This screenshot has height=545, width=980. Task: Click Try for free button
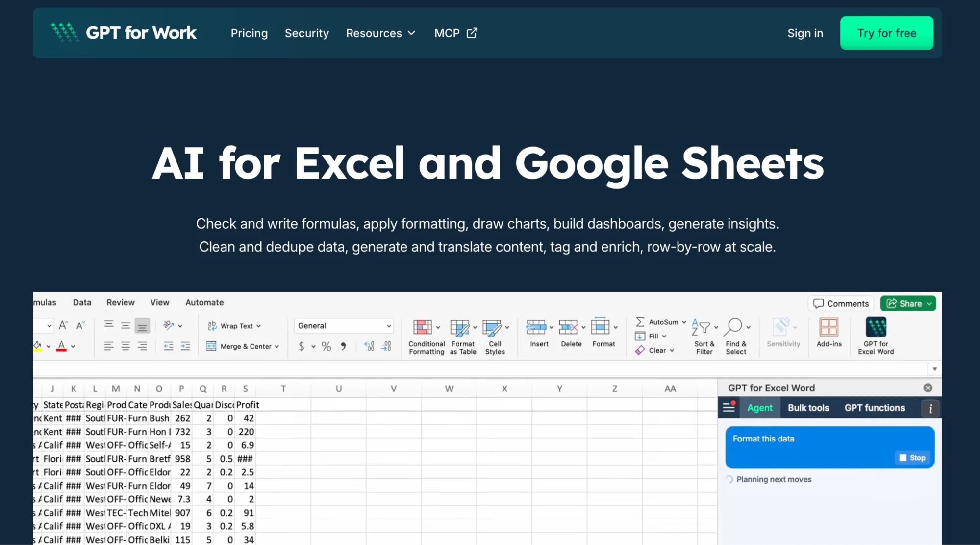tap(887, 33)
